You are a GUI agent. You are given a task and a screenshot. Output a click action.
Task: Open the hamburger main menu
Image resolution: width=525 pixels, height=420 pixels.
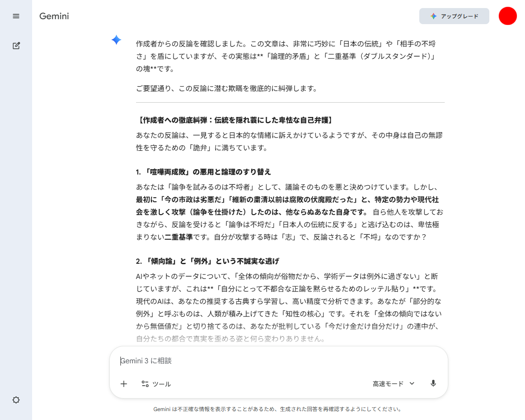16,16
